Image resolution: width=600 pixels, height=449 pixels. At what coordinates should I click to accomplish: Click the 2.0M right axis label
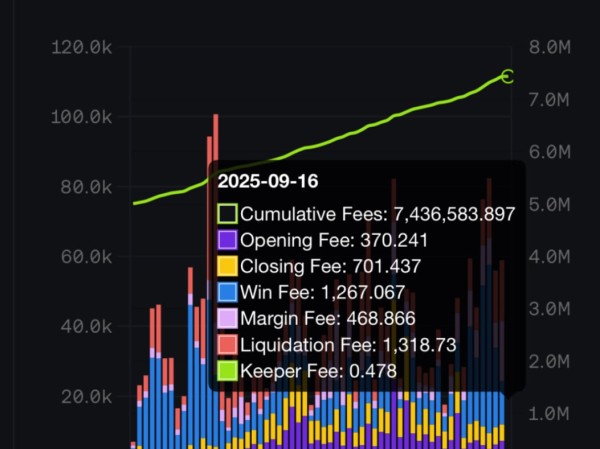549,361
